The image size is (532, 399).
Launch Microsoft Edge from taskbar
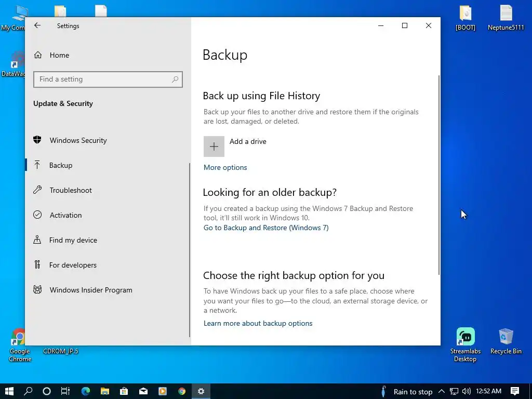click(x=86, y=391)
